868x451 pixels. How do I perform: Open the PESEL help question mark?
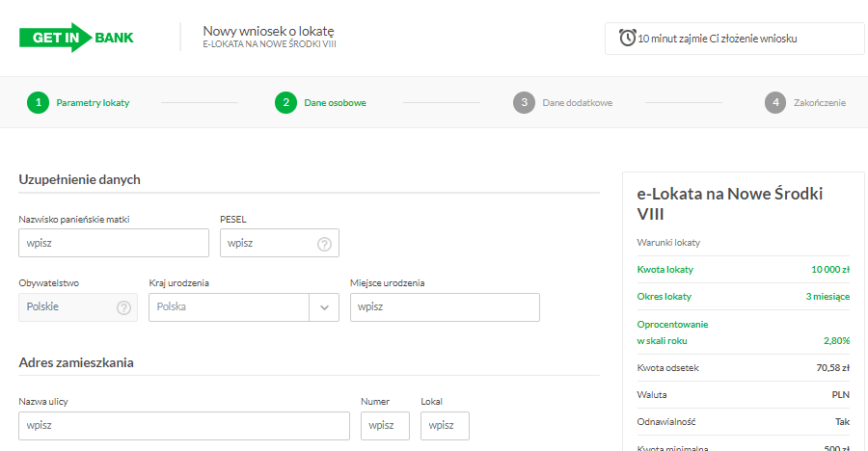[x=324, y=244]
